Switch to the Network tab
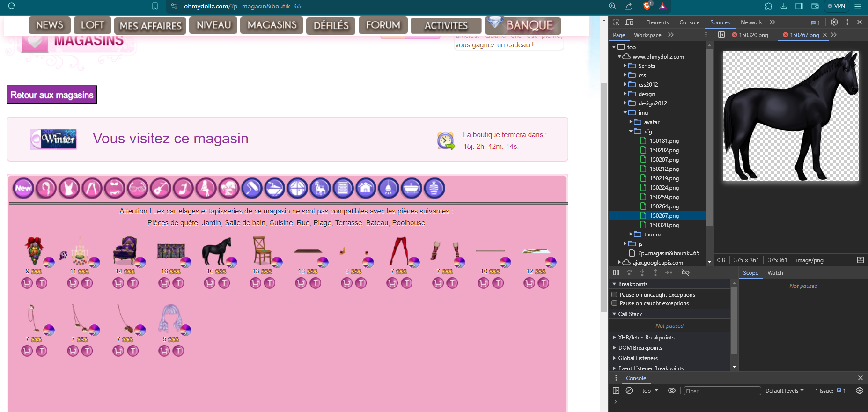 751,22
